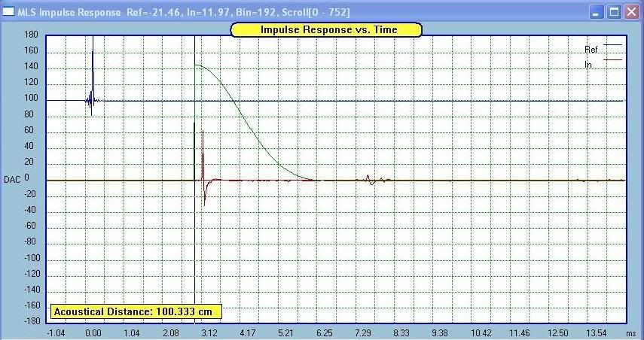This screenshot has height=340, width=644.
Task: Click the ms unit label on the time axis
Action: tap(630, 332)
